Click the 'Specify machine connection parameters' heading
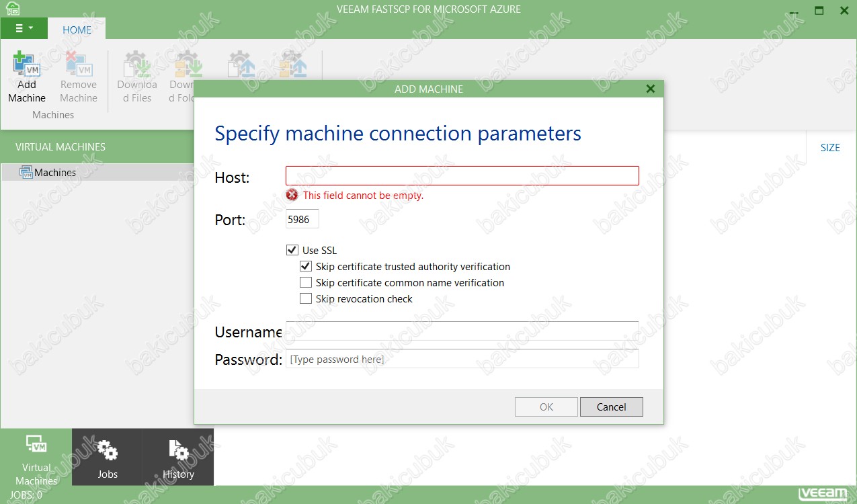The height and width of the screenshot is (504, 857). click(398, 133)
